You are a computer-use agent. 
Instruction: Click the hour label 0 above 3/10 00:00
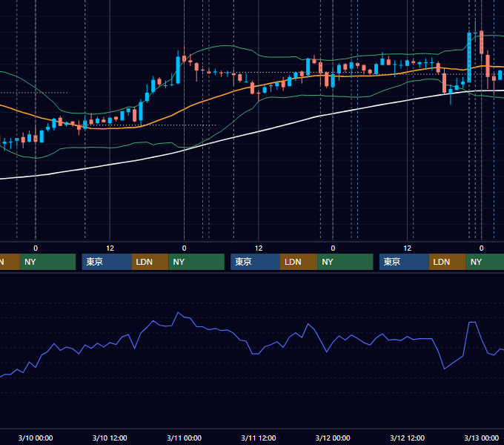36,248
